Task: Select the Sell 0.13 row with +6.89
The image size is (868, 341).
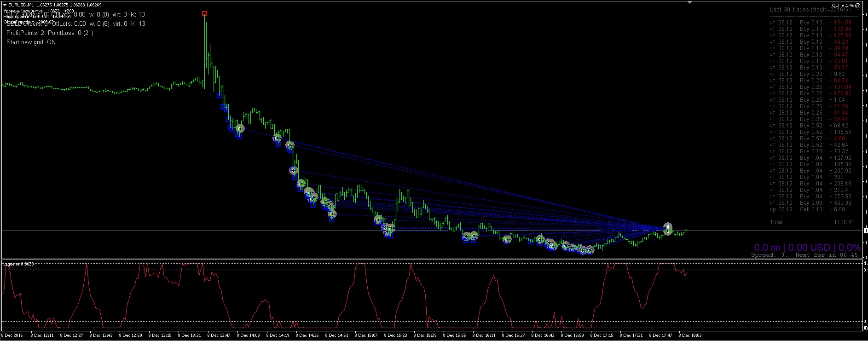Action: 808,209
